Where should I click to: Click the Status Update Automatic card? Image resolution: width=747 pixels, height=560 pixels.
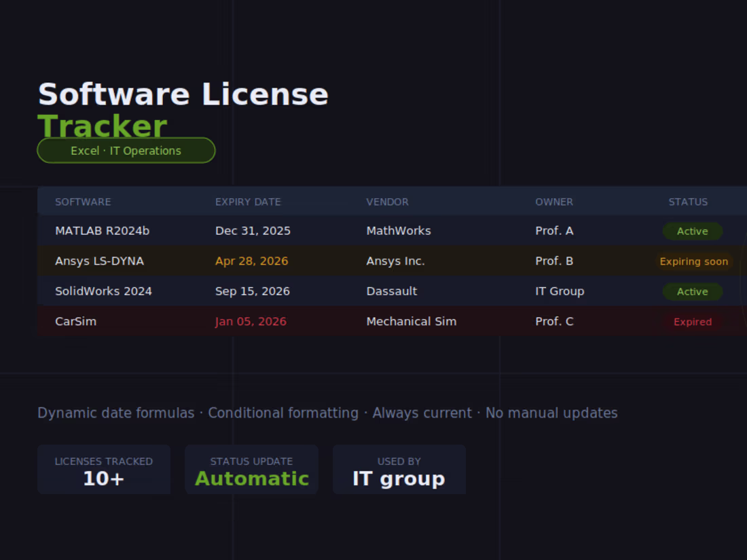tap(251, 470)
